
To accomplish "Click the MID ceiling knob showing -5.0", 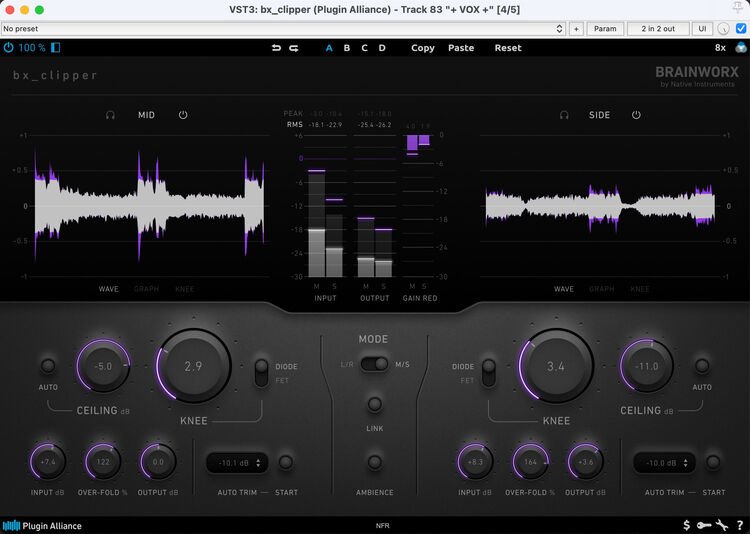I will coord(103,366).
